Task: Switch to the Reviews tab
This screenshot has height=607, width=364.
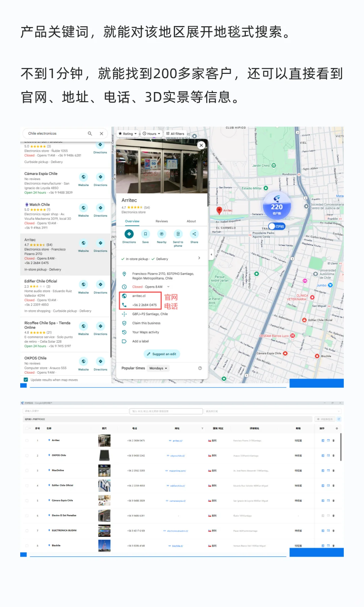Action: (162, 221)
